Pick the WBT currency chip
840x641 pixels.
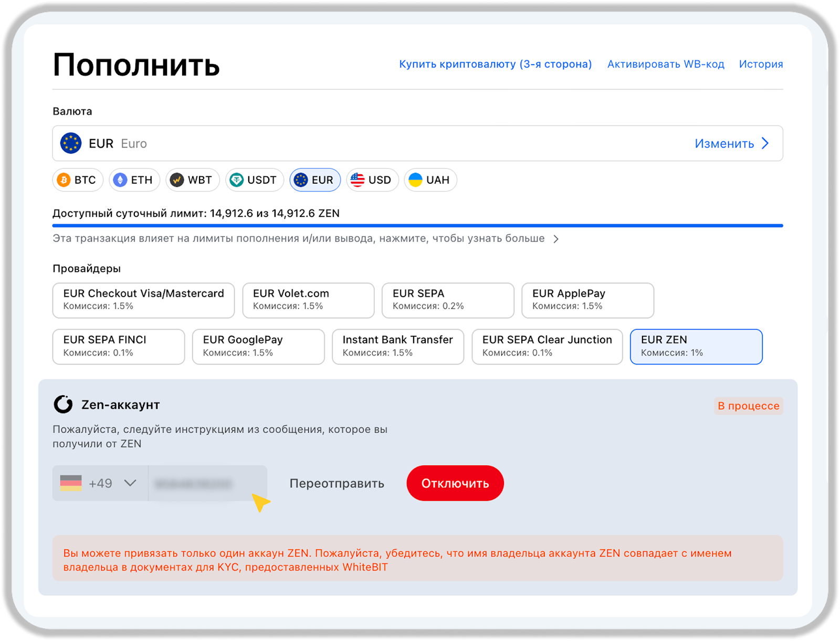coord(193,180)
